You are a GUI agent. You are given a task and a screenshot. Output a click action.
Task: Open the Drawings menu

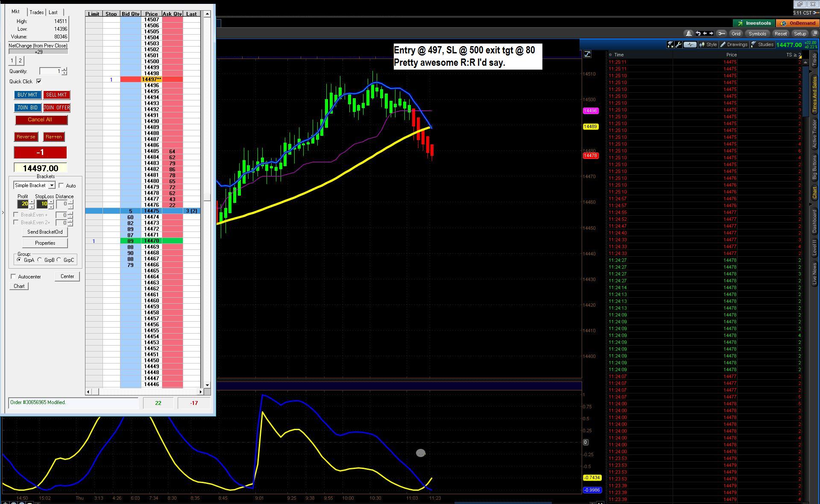click(x=734, y=44)
